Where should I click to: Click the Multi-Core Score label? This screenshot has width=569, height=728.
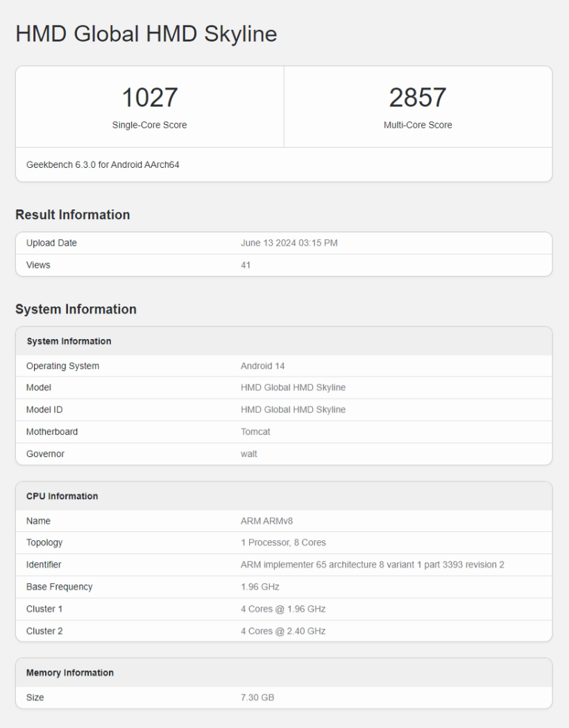(418, 125)
